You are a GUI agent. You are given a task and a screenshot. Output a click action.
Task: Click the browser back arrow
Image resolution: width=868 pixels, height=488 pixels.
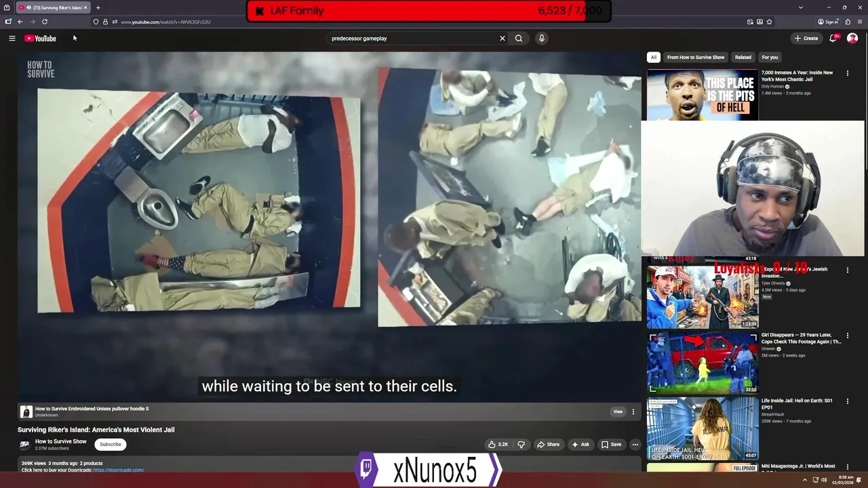[20, 22]
